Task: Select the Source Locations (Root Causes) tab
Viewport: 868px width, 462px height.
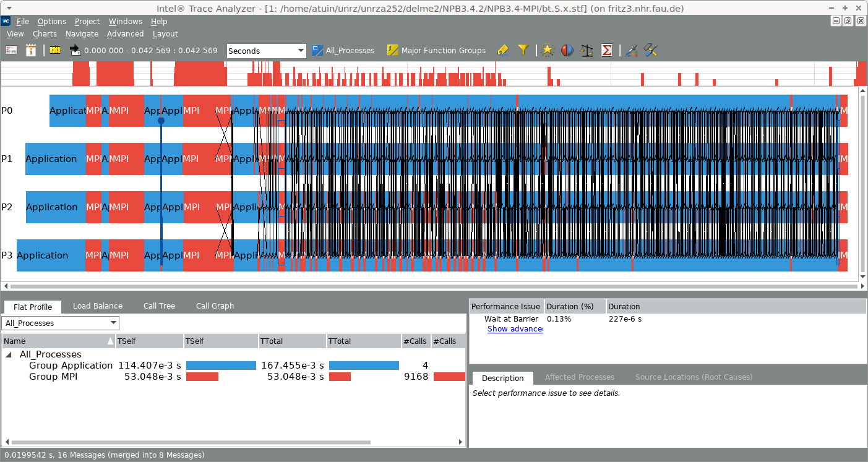Action: [x=694, y=377]
